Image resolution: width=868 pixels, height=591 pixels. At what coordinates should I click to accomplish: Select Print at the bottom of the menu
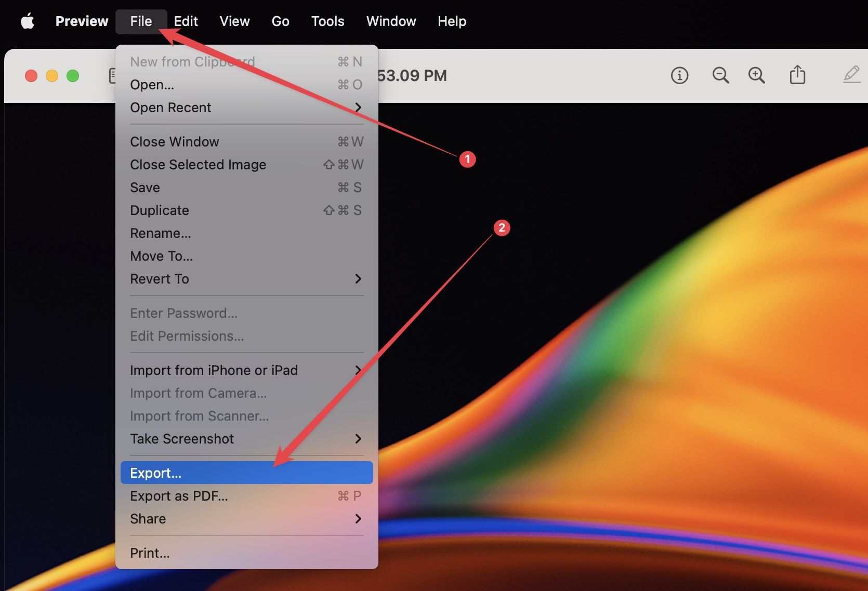[x=150, y=553]
